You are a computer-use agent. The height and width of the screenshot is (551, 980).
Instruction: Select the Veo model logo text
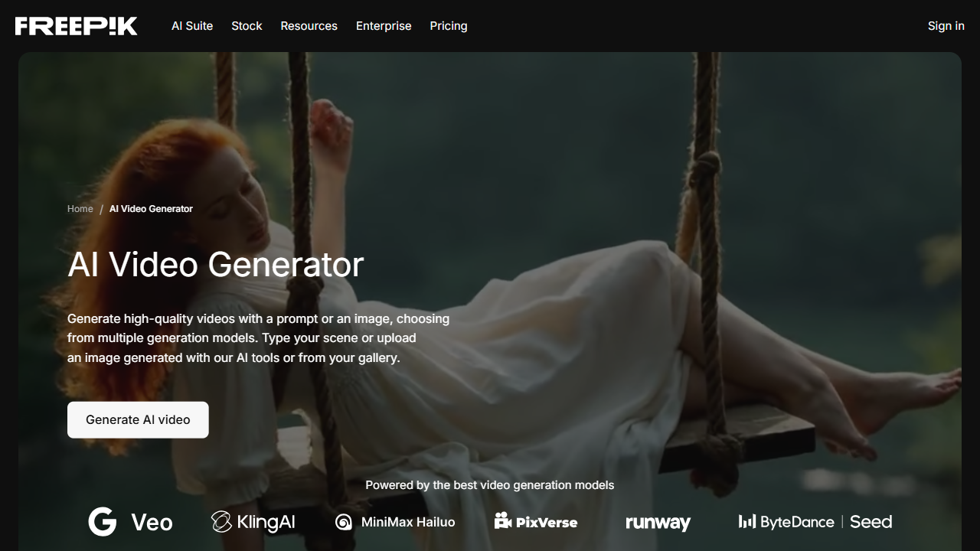pos(152,523)
